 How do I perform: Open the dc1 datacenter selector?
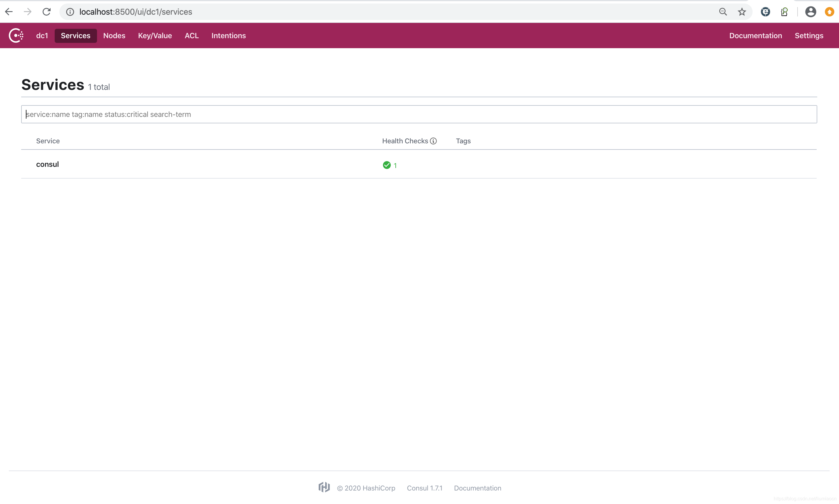pos(42,35)
